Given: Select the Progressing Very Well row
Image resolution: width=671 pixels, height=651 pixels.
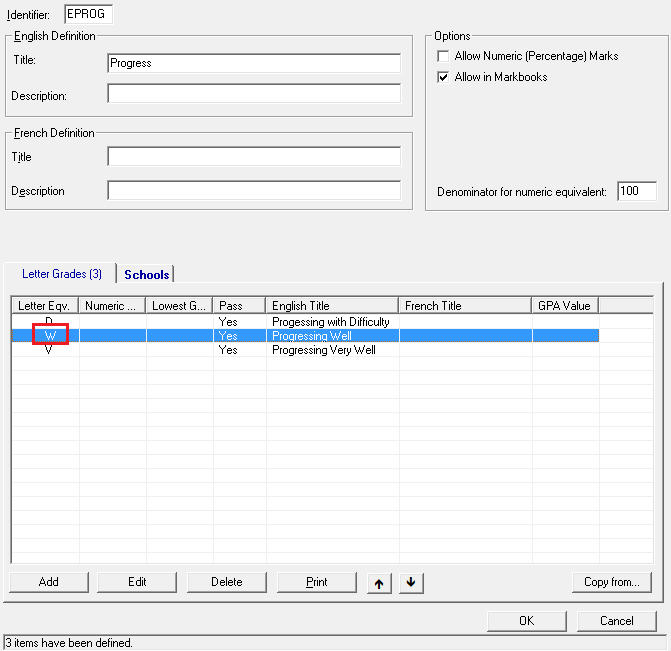Looking at the screenshot, I should pyautogui.click(x=323, y=351).
